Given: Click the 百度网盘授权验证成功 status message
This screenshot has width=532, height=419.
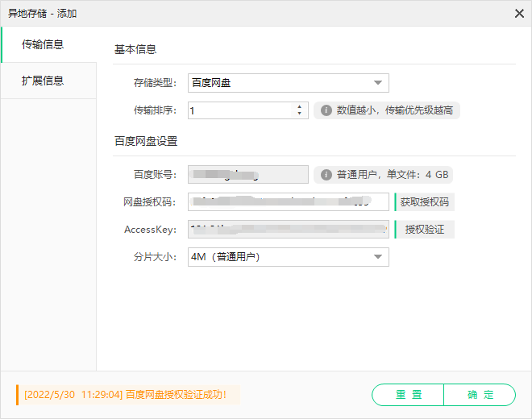Looking at the screenshot, I should click(x=128, y=395).
